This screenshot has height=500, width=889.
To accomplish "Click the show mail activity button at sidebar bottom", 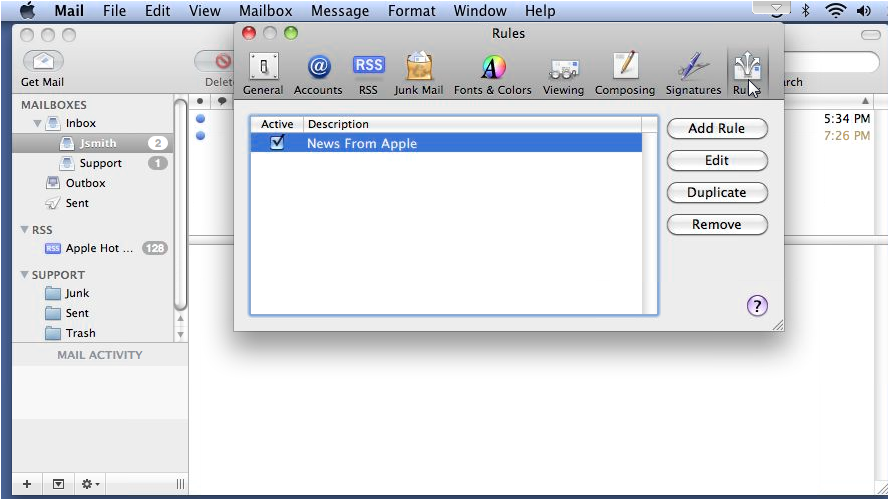I will click(58, 484).
